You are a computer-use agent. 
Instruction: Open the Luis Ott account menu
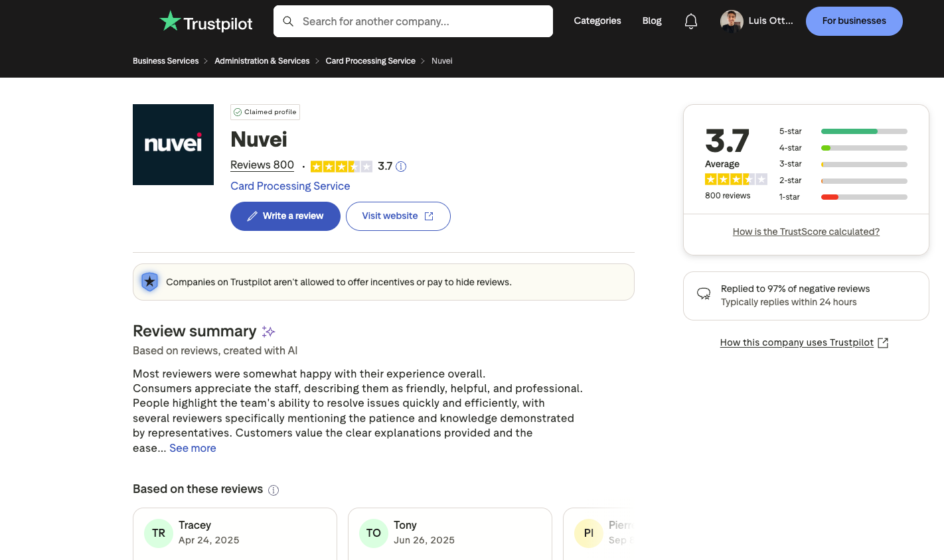[x=757, y=21]
